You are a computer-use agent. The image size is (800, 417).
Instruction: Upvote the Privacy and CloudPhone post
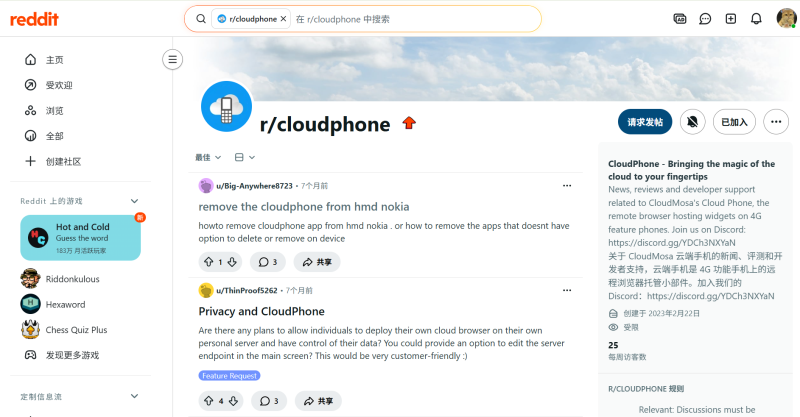point(209,401)
